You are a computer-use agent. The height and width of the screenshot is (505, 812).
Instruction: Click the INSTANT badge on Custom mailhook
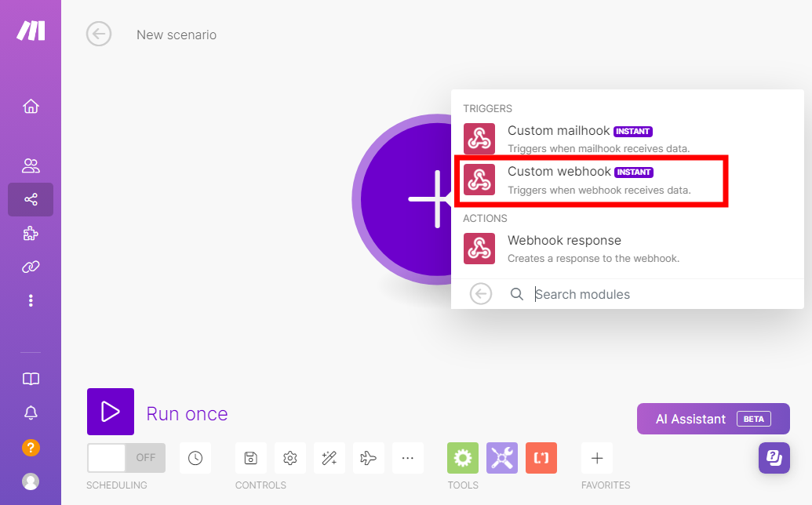point(633,132)
